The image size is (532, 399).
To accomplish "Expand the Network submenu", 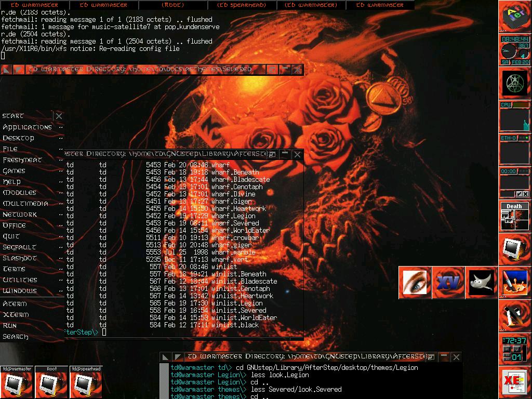I will (x=20, y=215).
